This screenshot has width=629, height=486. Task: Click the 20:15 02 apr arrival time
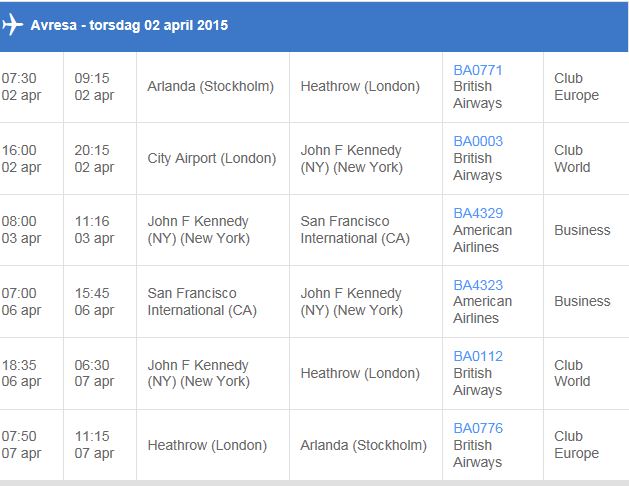click(94, 158)
